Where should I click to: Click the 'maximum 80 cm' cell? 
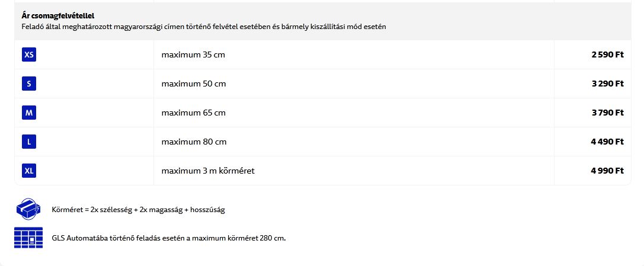coord(194,142)
